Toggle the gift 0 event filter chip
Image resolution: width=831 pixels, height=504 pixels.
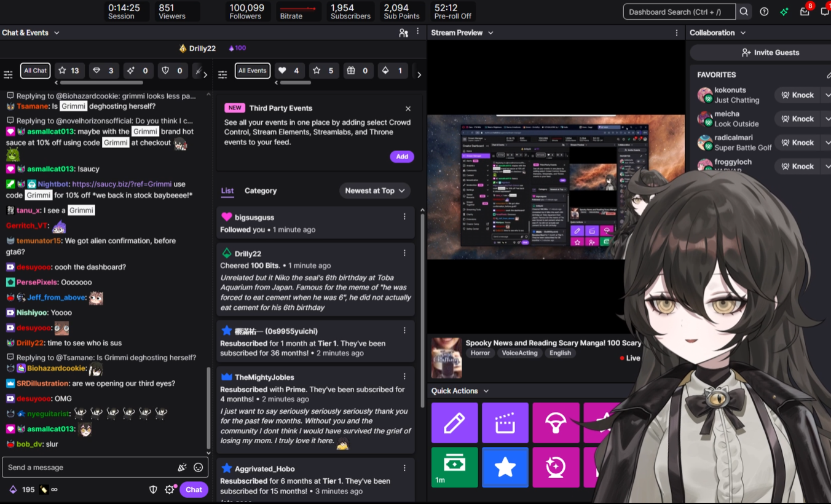[358, 71]
